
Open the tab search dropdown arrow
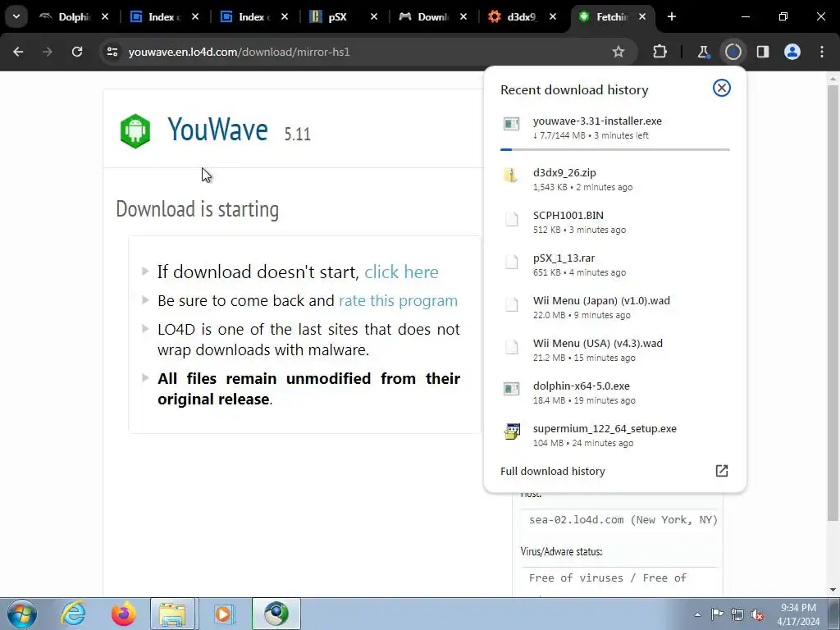16,16
